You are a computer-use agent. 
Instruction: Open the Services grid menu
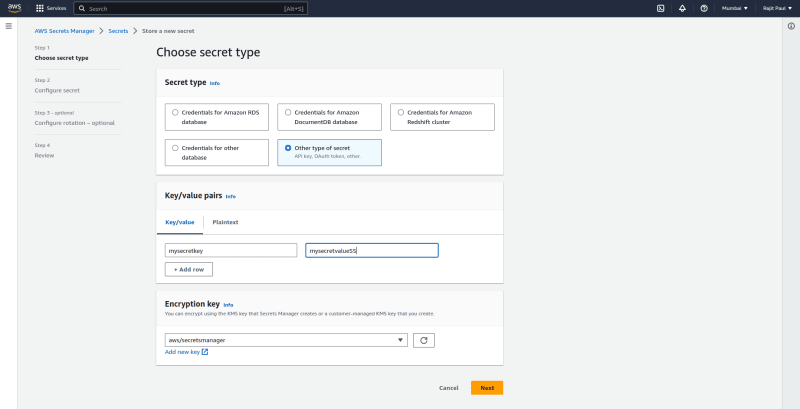(51, 8)
